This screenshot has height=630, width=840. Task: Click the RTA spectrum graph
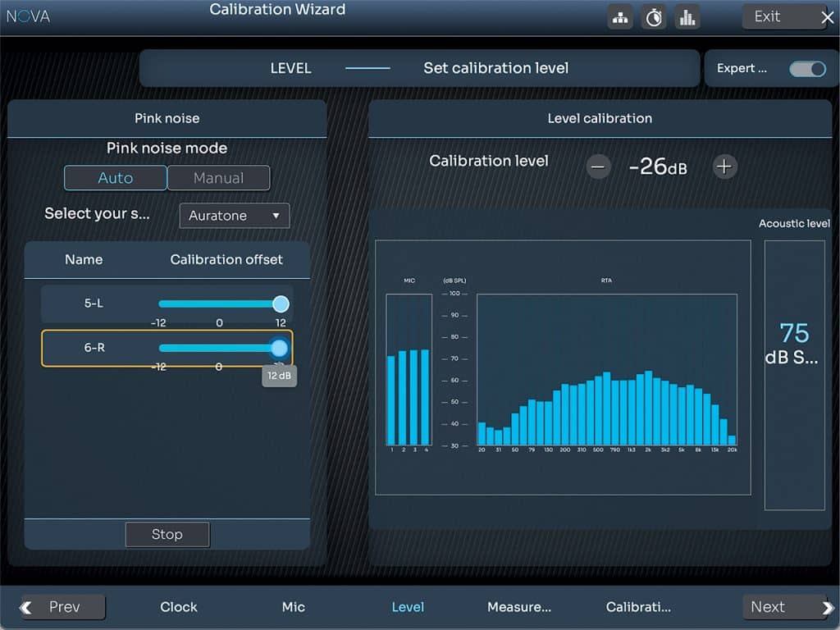pyautogui.click(x=606, y=369)
